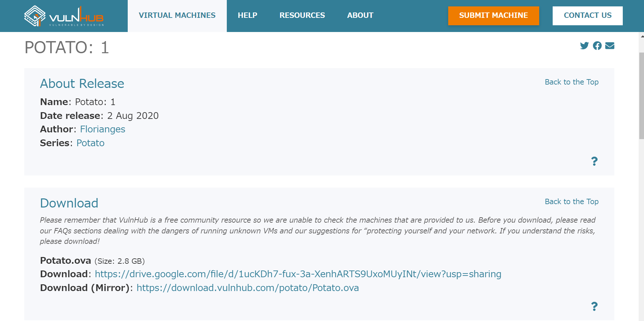Open the About Release help question mark
This screenshot has height=321, width=644.
(x=595, y=161)
